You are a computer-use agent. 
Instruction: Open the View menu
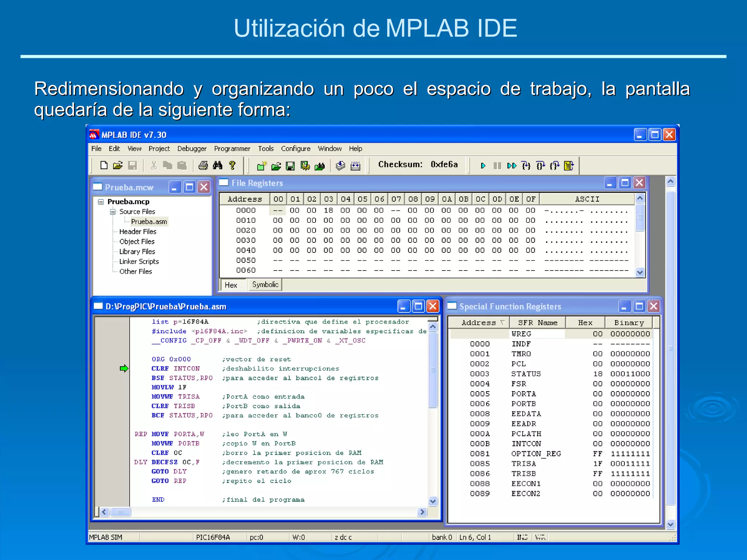[x=134, y=148]
